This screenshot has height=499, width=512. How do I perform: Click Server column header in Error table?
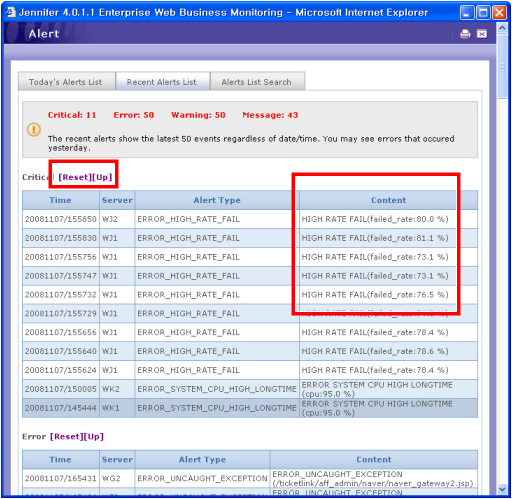(117, 459)
